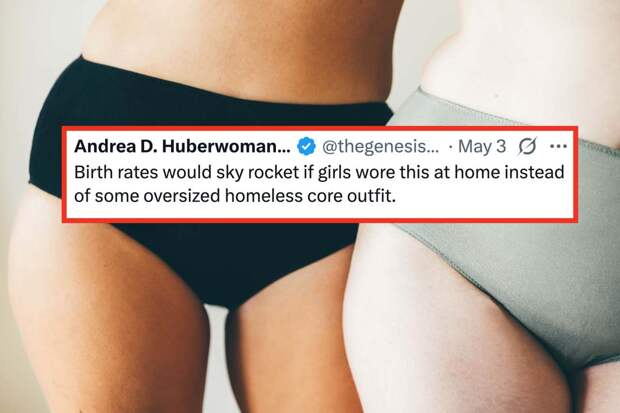Select the tweet text body

click(319, 184)
